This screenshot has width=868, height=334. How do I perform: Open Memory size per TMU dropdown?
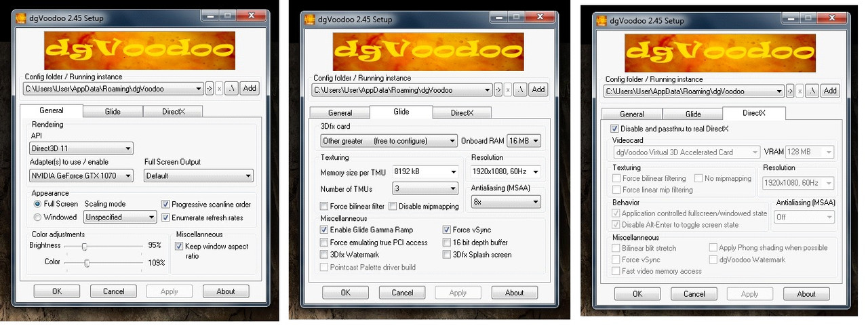coord(425,172)
